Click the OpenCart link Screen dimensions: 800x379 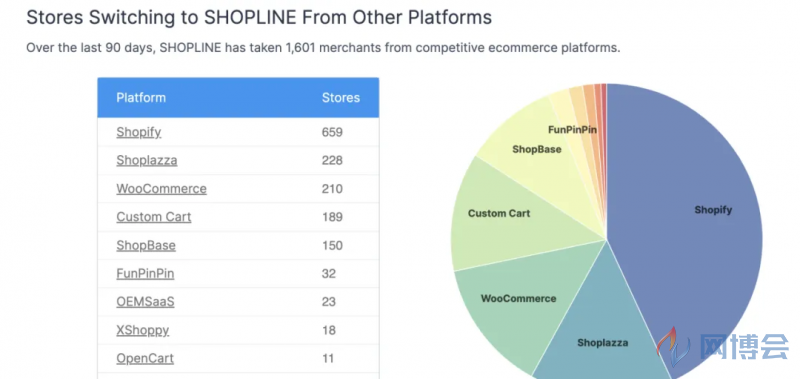(145, 358)
